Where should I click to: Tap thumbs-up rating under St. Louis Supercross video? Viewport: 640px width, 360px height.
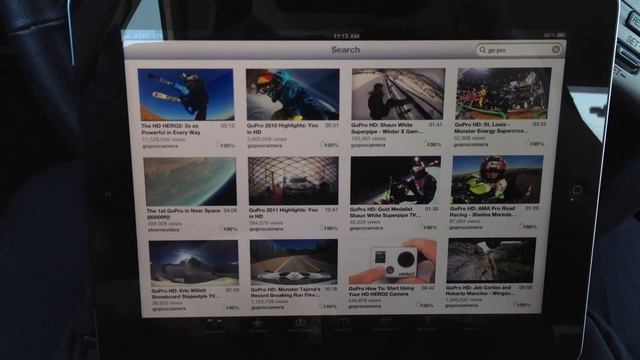pyautogui.click(x=535, y=143)
